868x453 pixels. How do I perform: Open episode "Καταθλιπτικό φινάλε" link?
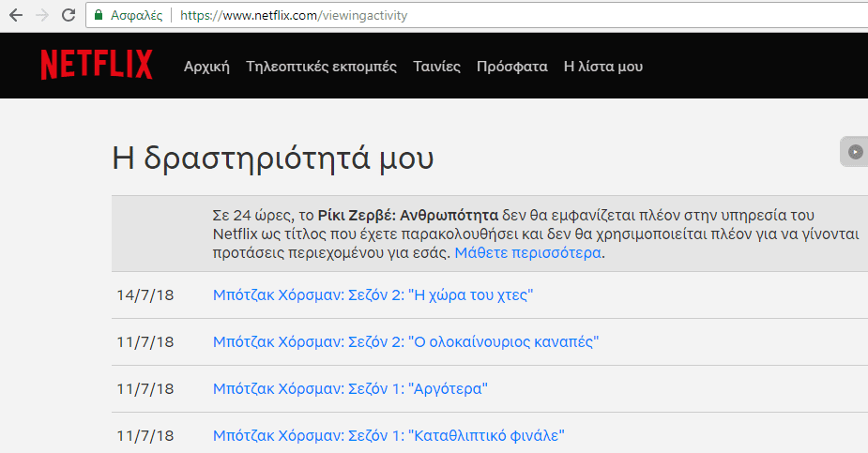[x=388, y=436]
